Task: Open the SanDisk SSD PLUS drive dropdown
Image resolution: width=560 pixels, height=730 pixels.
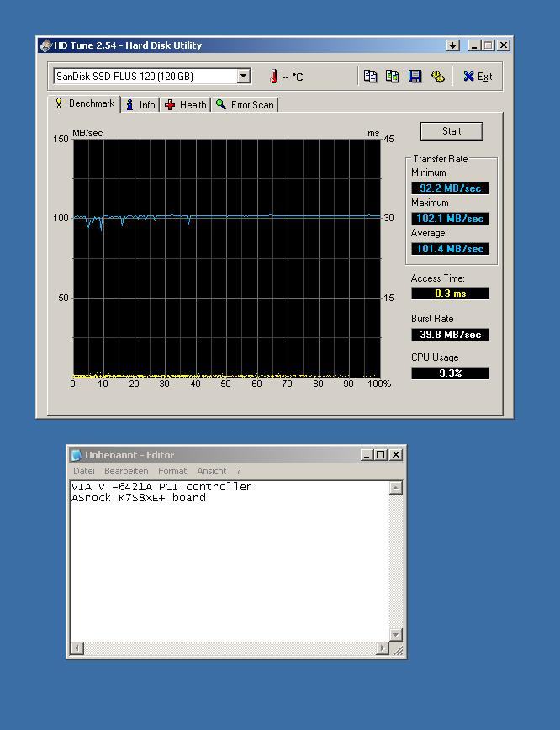Action: click(x=244, y=76)
